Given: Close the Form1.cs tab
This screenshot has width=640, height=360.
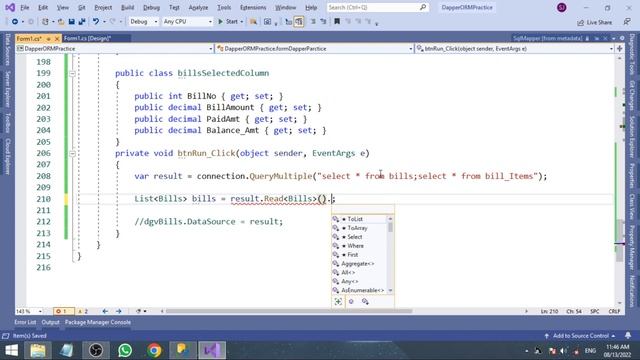Looking at the screenshot, I should (57, 38).
